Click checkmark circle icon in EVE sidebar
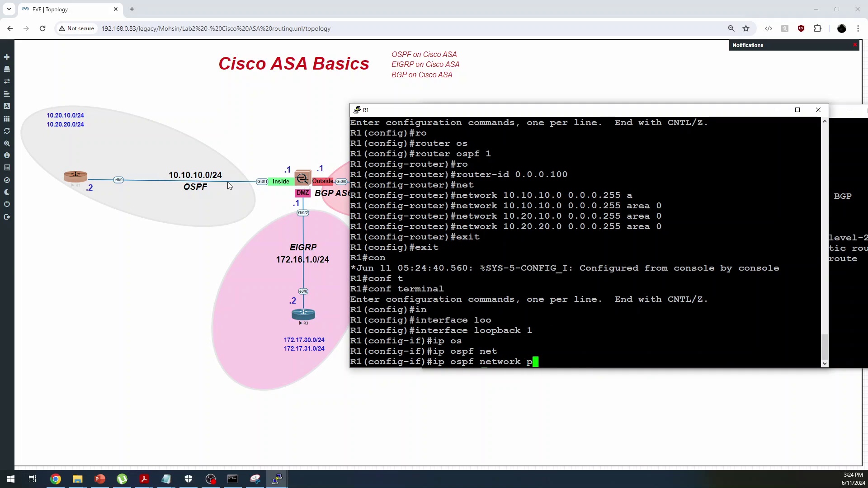868x488 pixels. click(x=7, y=180)
